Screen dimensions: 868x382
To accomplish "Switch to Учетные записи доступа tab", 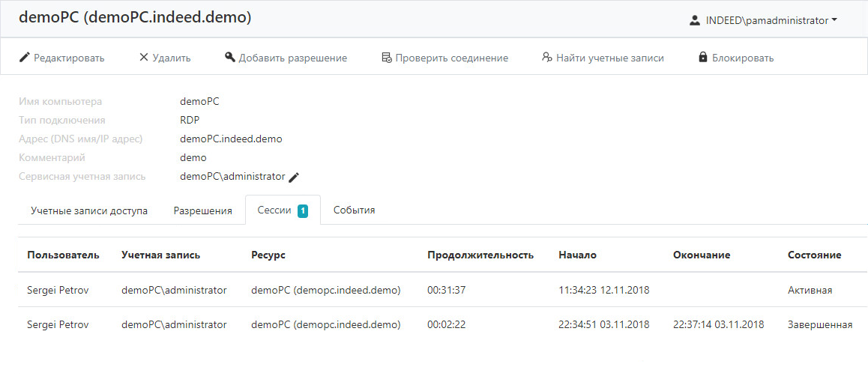I will (x=89, y=210).
